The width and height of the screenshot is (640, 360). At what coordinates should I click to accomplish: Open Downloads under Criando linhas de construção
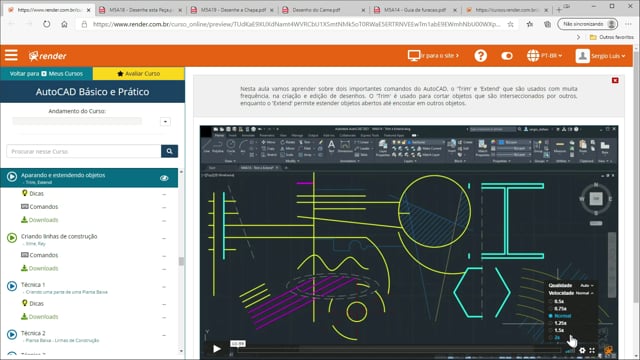click(43, 268)
